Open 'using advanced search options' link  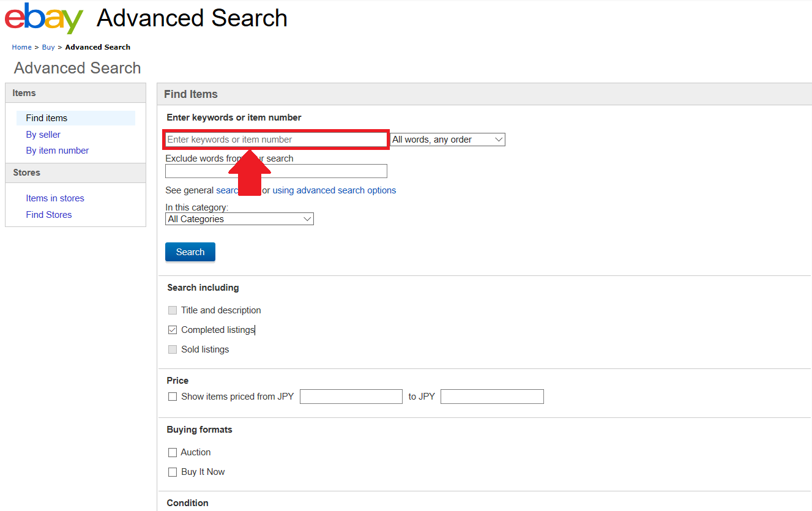click(x=334, y=190)
